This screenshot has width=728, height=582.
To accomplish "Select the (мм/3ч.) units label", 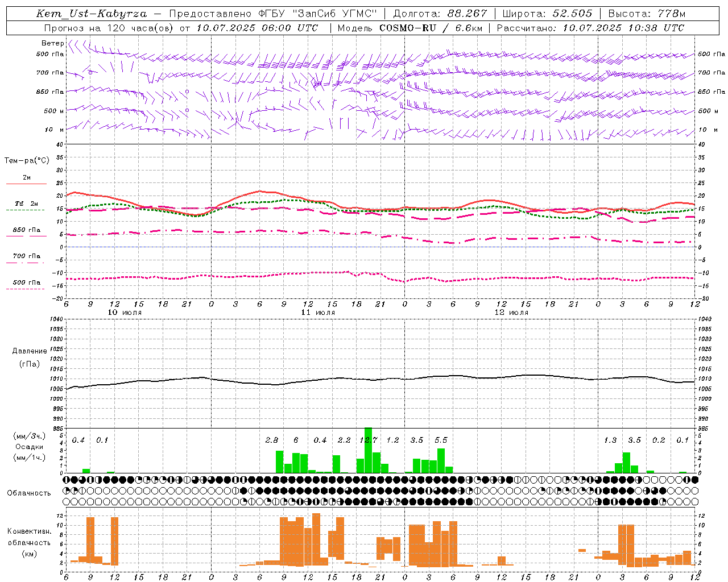I will (30, 436).
